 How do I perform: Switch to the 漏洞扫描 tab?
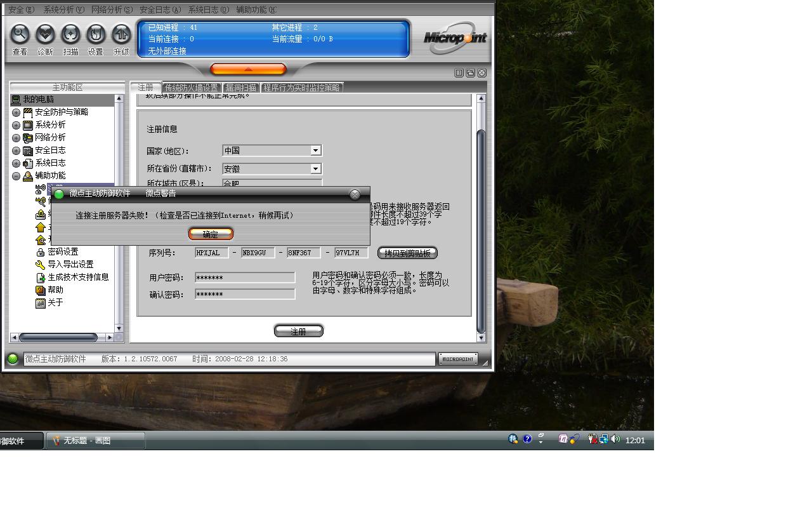coord(241,88)
